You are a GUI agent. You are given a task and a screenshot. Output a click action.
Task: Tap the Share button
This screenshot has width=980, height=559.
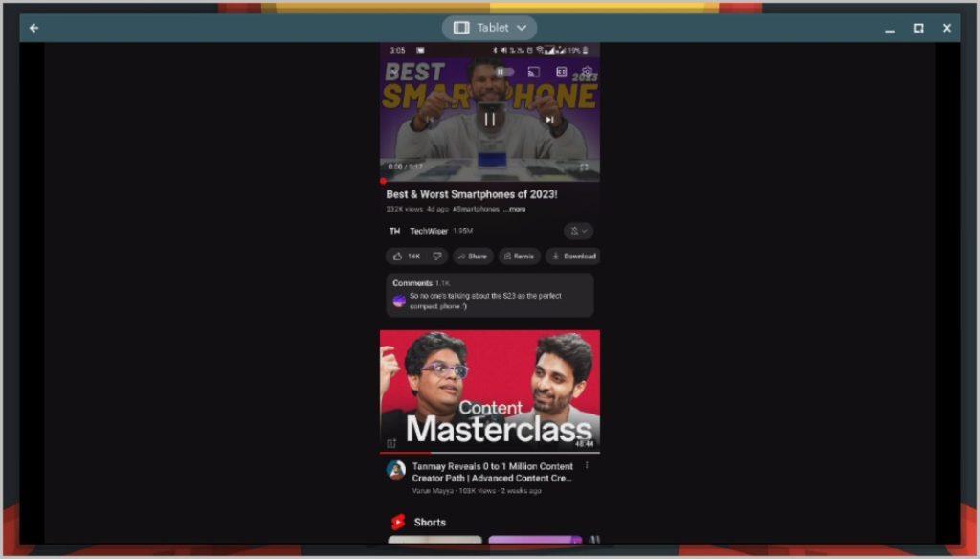pos(473,257)
